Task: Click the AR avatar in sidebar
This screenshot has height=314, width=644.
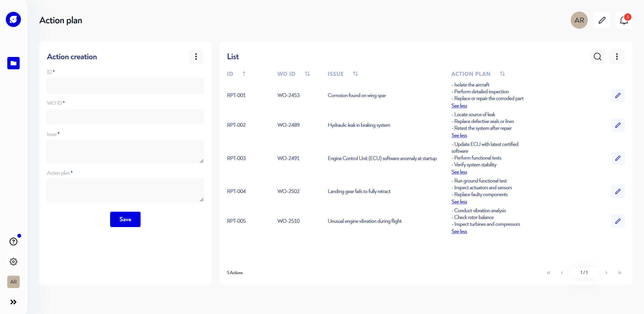Action: coord(13,282)
